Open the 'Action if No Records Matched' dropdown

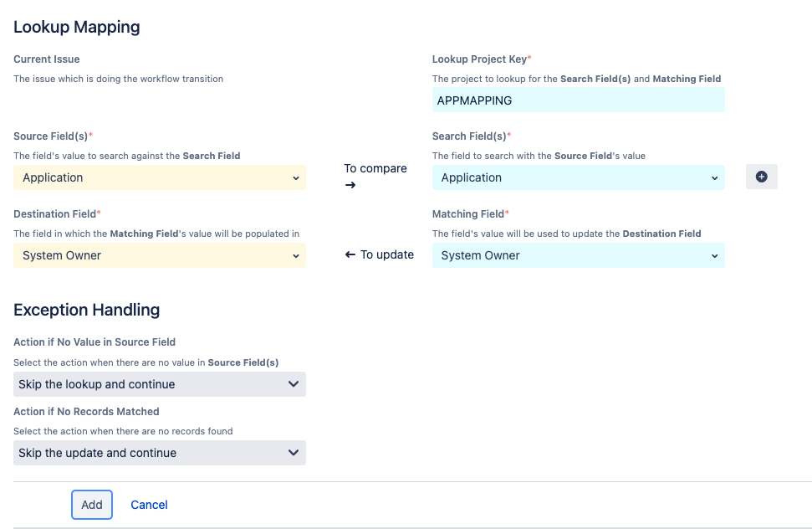pyautogui.click(x=159, y=452)
